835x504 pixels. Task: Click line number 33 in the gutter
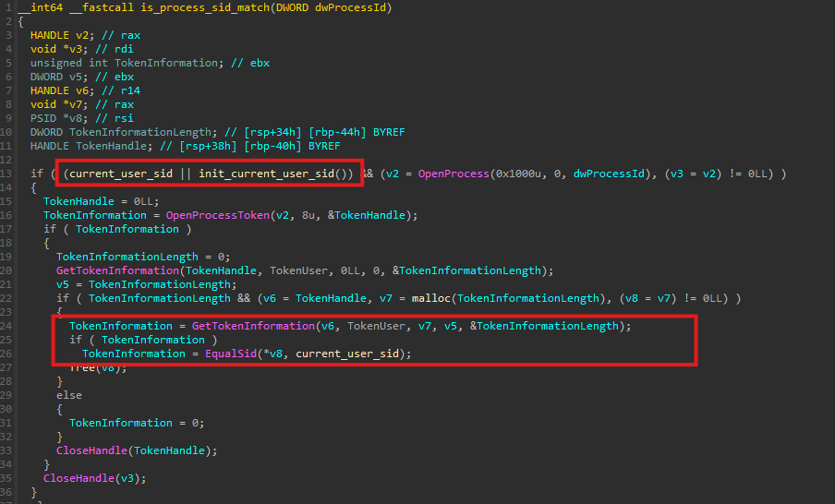8,450
